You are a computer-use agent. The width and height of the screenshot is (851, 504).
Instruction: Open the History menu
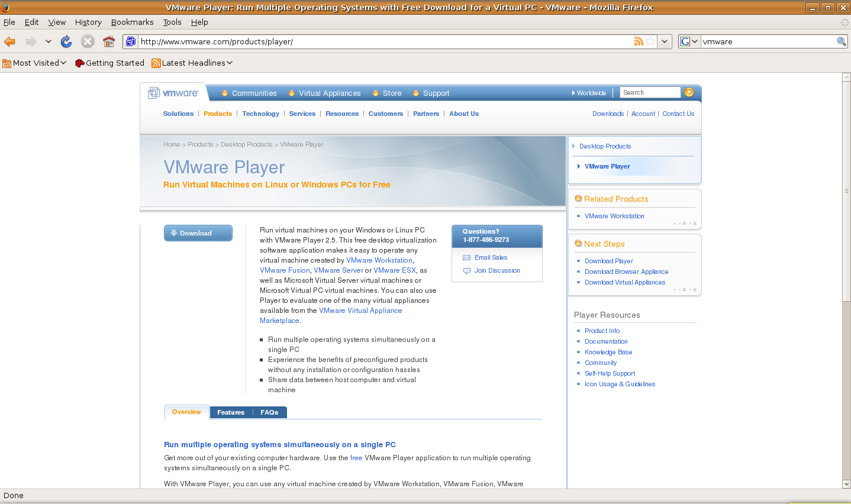[88, 22]
